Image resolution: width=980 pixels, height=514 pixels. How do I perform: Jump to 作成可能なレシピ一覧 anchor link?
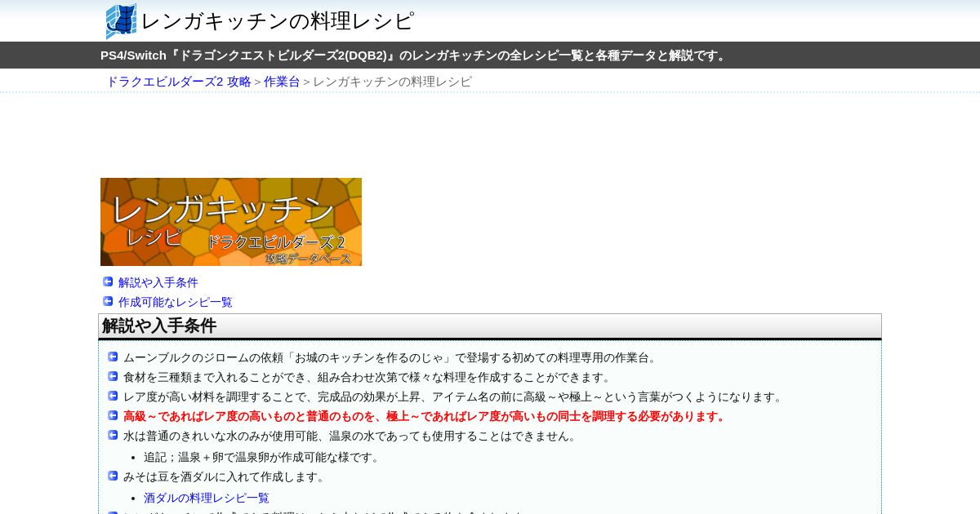[176, 302]
